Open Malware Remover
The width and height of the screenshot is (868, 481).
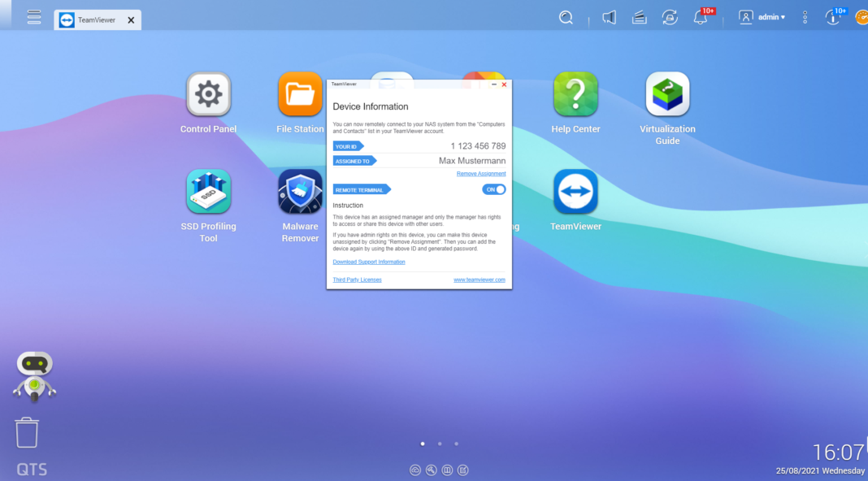300,192
